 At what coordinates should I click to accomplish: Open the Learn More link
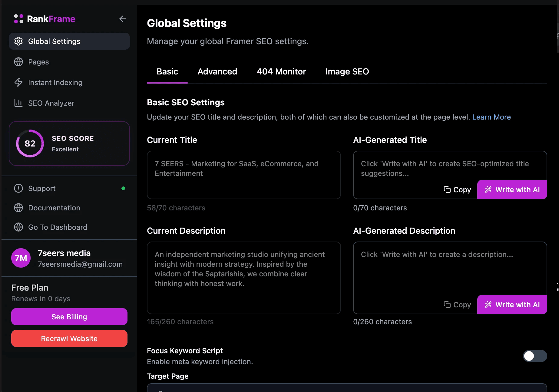(x=491, y=117)
